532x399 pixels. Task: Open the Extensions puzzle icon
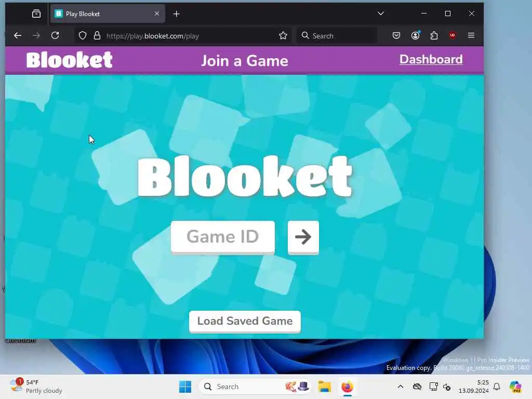click(x=434, y=35)
